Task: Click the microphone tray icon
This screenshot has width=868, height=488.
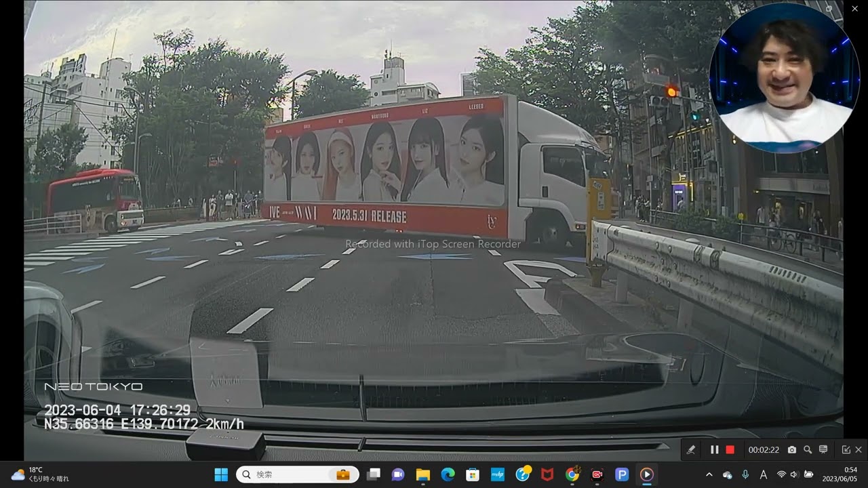Action: click(x=745, y=474)
